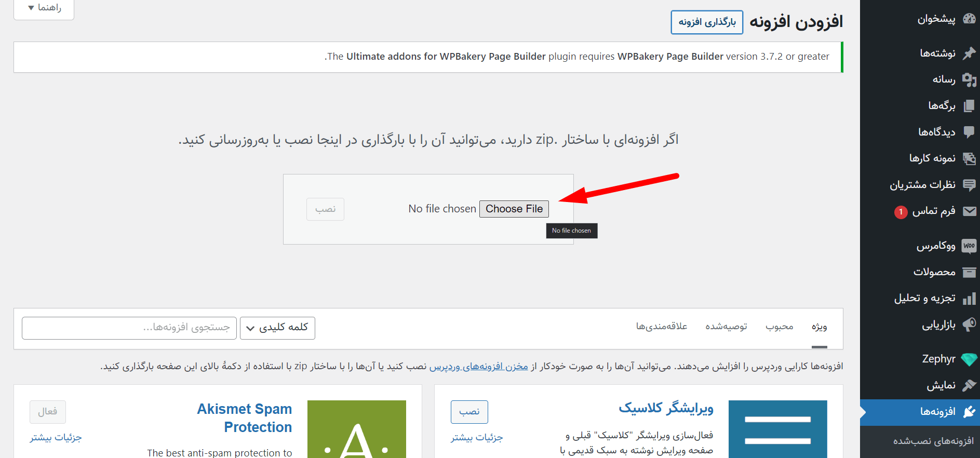
Task: Click the 'No file chosen' label
Action: 442,209
